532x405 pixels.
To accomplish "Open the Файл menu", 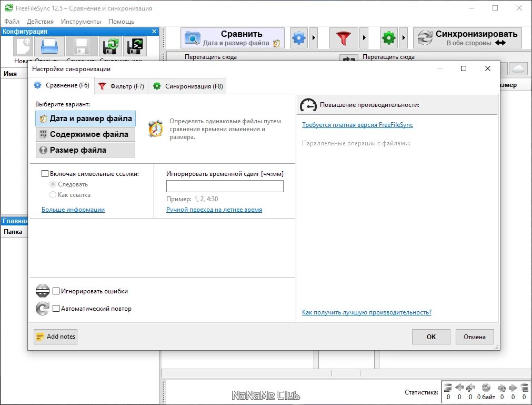I will pyautogui.click(x=12, y=22).
